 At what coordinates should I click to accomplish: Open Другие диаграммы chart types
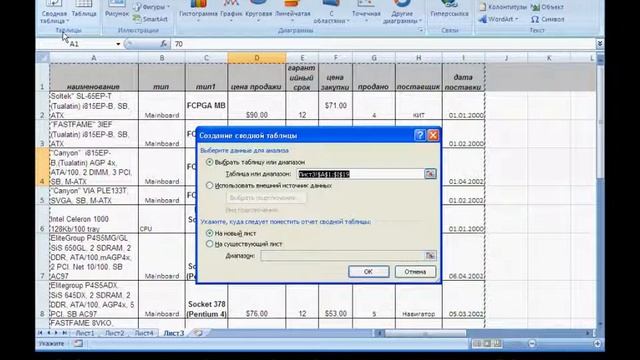point(402,11)
